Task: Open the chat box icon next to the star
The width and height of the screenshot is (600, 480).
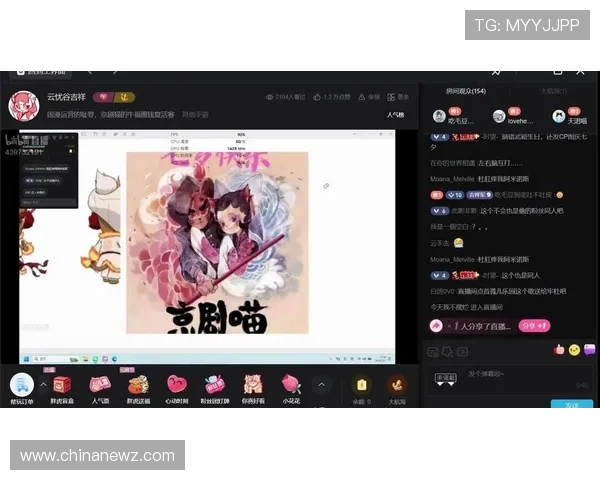Action: pos(462,351)
